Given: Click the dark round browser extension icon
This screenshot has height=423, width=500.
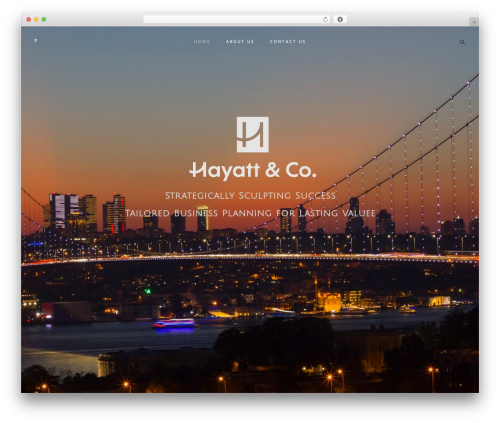Looking at the screenshot, I should [x=340, y=19].
